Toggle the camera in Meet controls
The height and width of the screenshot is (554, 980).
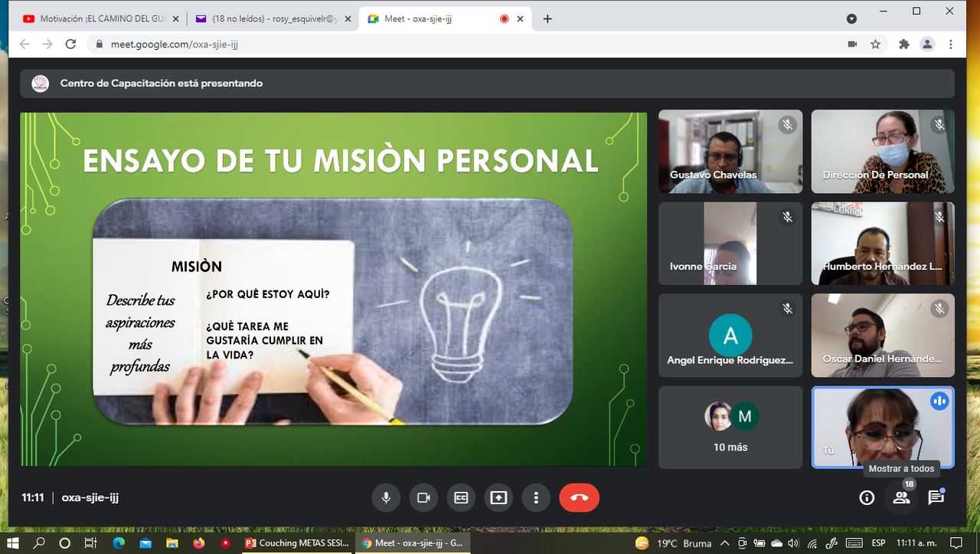click(423, 498)
